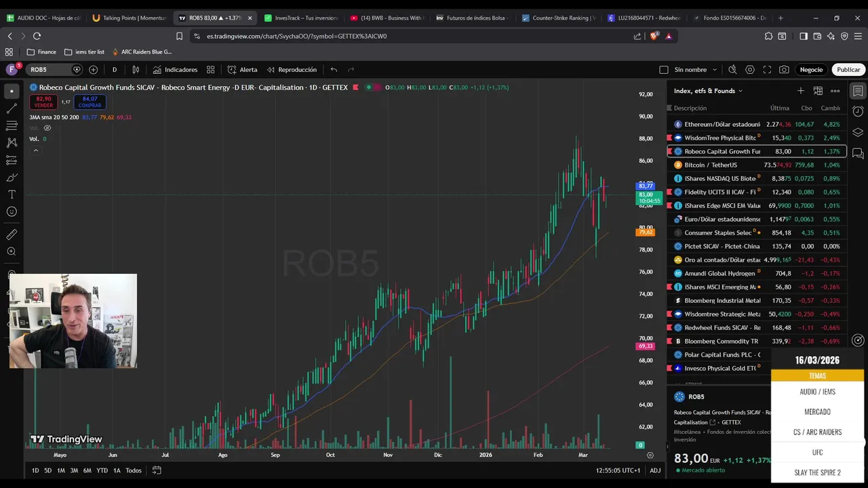Viewport: 868px width, 488px height.
Task: Toggle ADJ adjusted data setting
Action: point(655,470)
